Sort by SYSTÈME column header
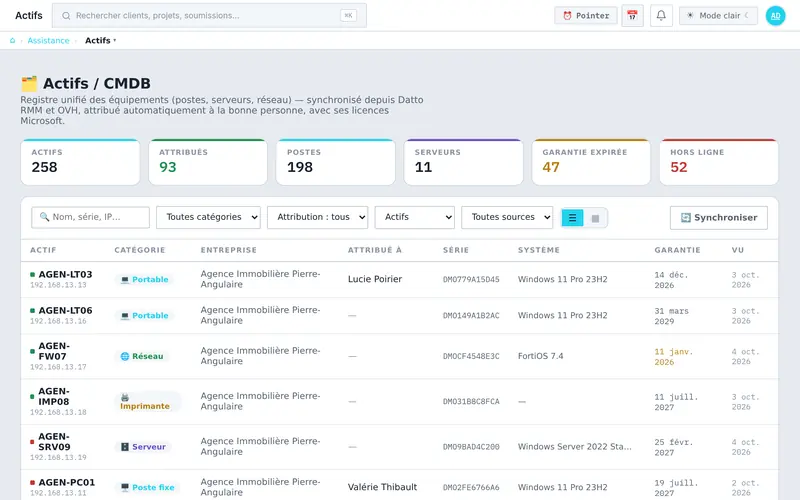Image resolution: width=800 pixels, height=500 pixels. click(539, 250)
